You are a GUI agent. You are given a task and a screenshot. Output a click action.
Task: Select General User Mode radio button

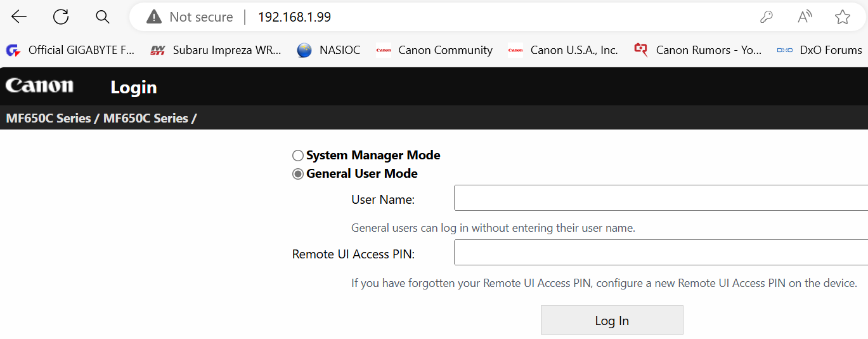click(298, 174)
